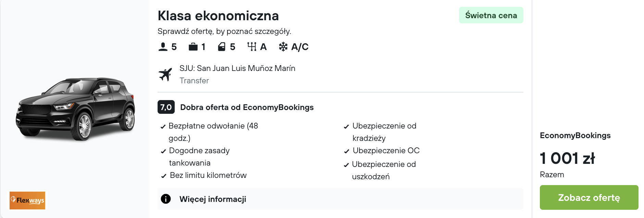Open details under Dogodne zasady tankowania

point(199,157)
